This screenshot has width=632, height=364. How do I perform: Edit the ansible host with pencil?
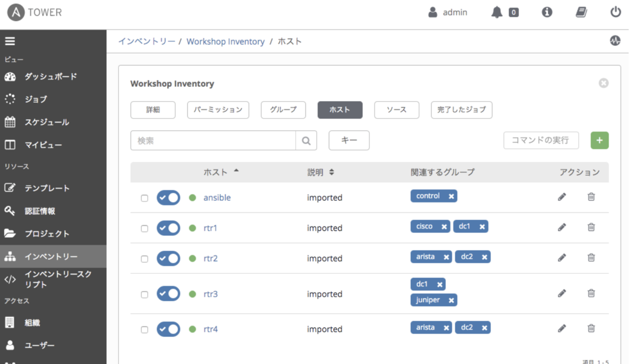pyautogui.click(x=562, y=196)
